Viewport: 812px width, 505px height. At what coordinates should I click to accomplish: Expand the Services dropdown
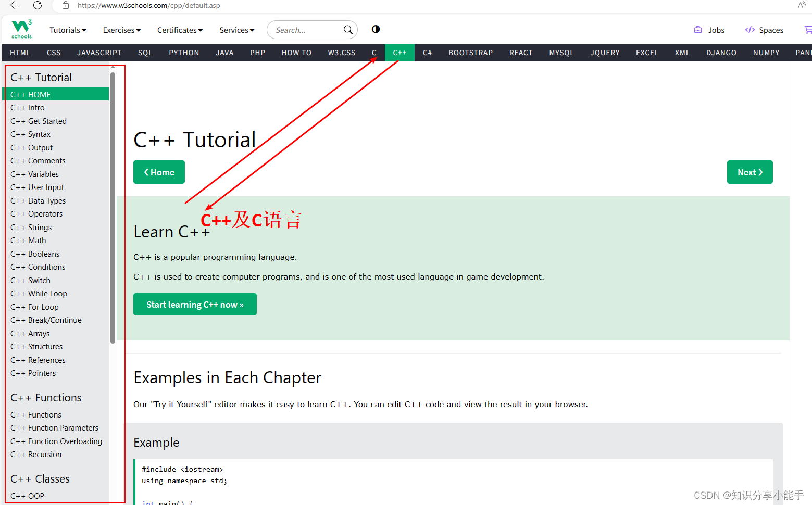tap(237, 30)
